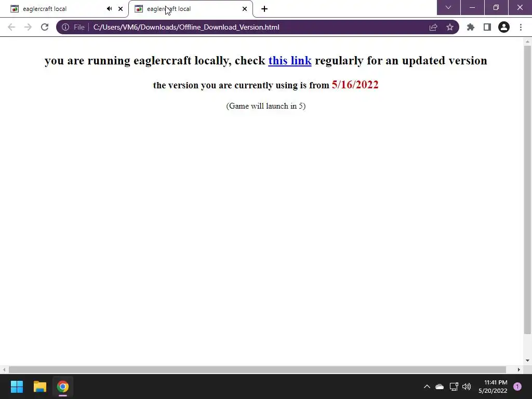
Task: Click the Chrome taskbar icon
Action: [63, 387]
